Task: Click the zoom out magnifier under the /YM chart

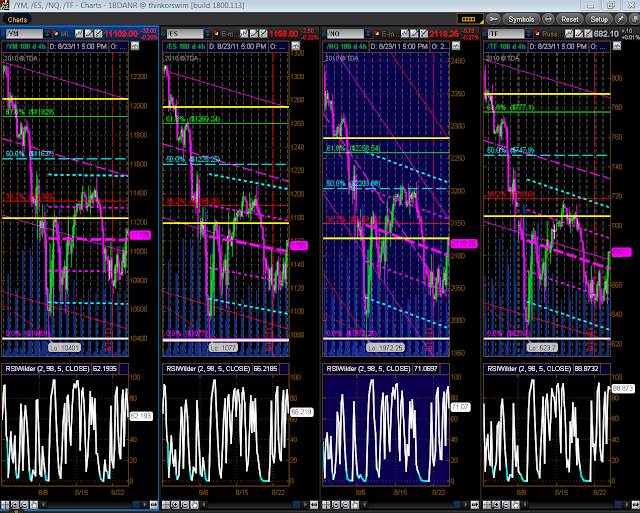Action: click(x=24, y=505)
